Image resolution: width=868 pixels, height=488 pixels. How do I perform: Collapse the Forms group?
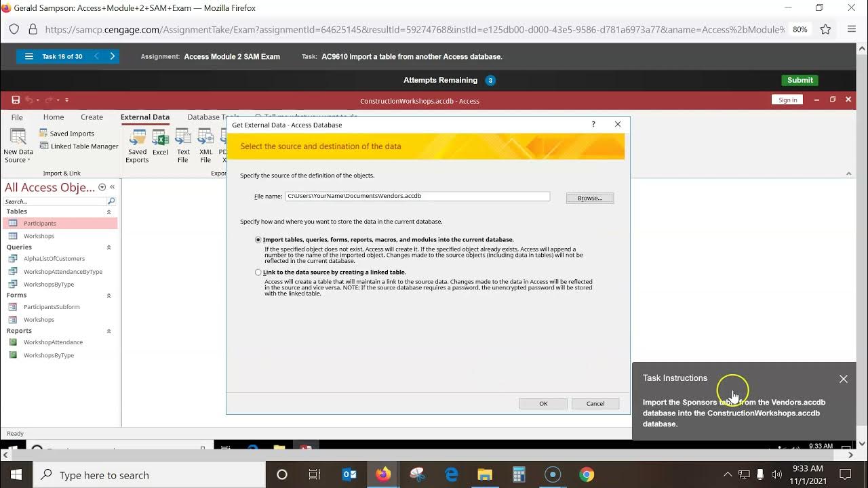point(108,296)
